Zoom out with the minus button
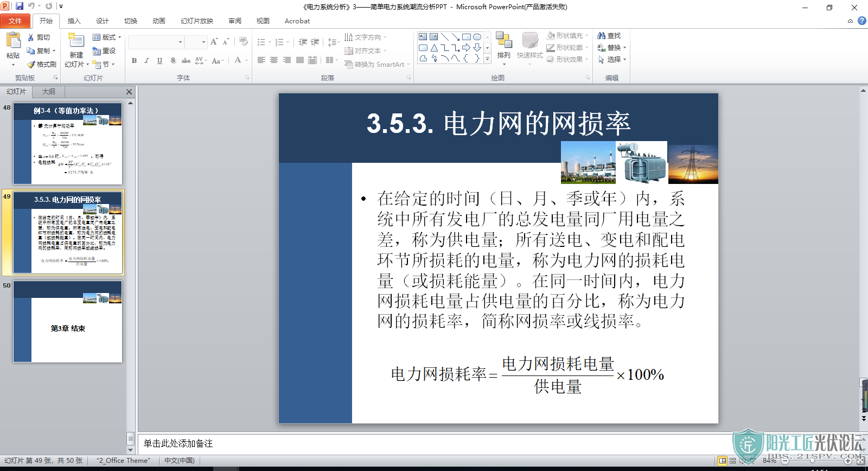The image size is (868, 471). (x=785, y=461)
